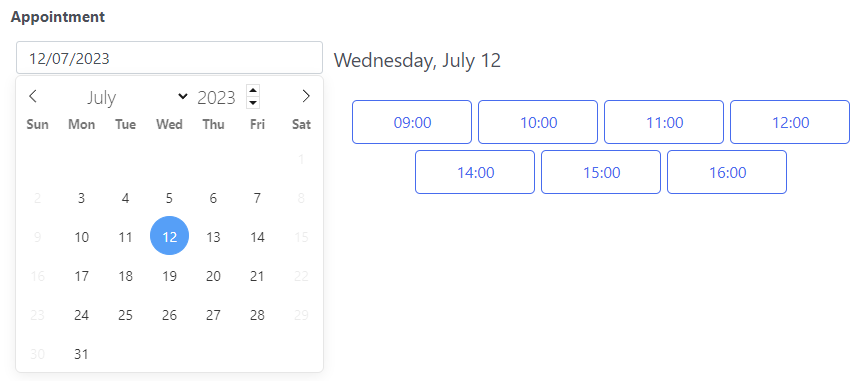The width and height of the screenshot is (865, 381).
Task: Pick July 3 in the calendar
Action: point(82,198)
